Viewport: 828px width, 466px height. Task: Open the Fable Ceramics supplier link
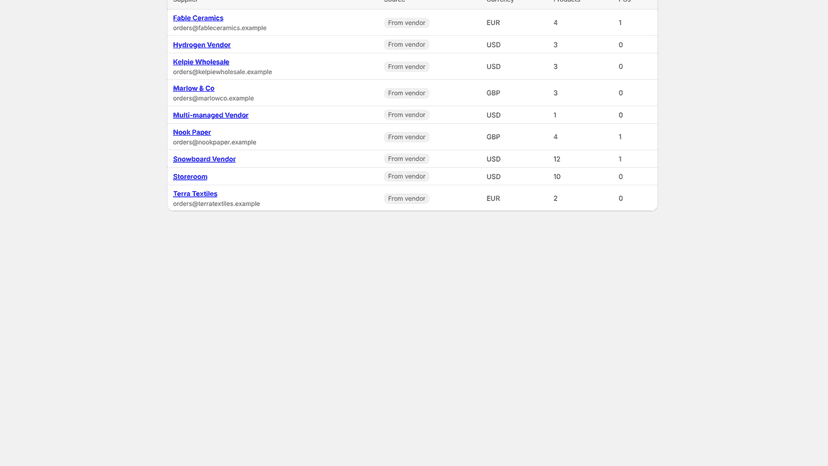[198, 18]
